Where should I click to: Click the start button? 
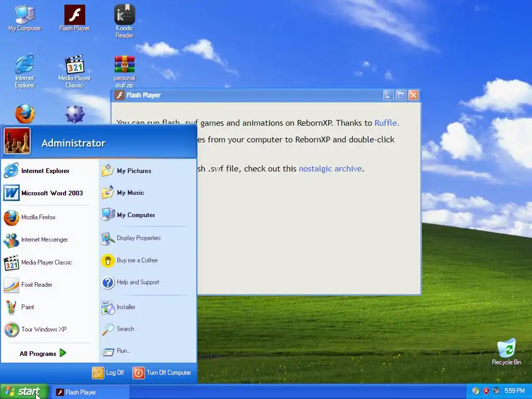[x=24, y=392]
